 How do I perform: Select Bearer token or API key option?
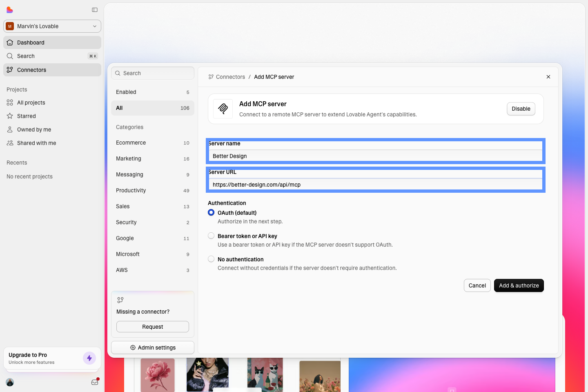tap(211, 236)
